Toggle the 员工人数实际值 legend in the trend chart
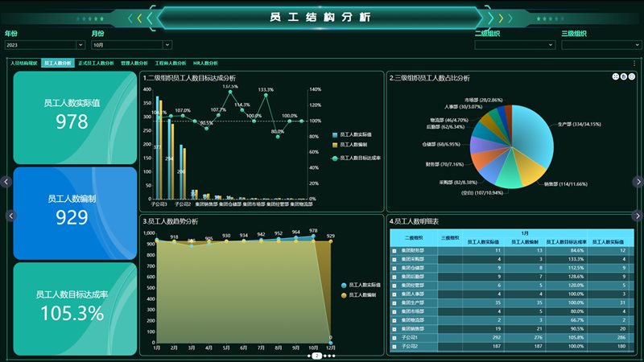This screenshot has width=644, height=362. coord(361,285)
